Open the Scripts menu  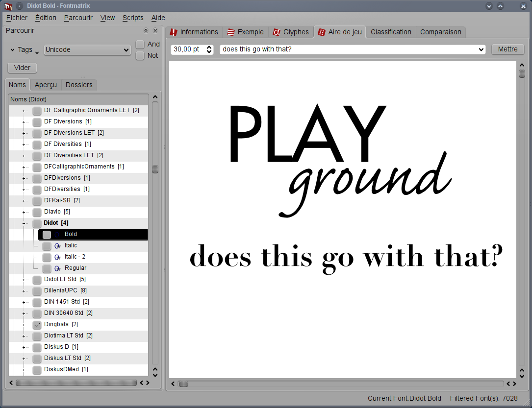point(133,18)
